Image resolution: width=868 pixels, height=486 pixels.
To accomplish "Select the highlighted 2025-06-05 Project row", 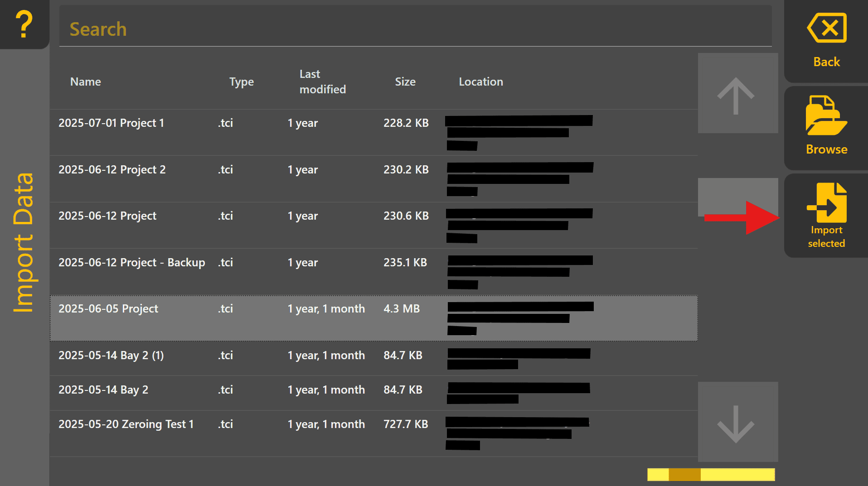I will point(373,318).
